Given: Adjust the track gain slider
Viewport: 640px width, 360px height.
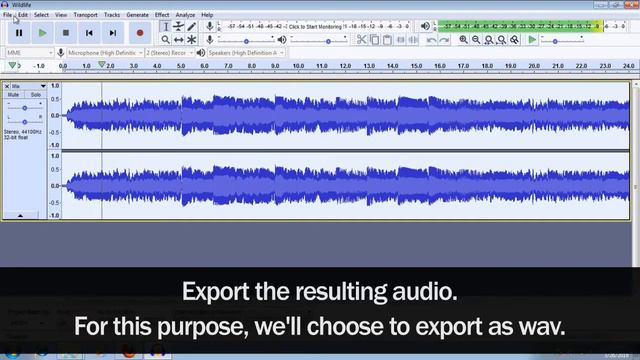Looking at the screenshot, I should tap(24, 108).
